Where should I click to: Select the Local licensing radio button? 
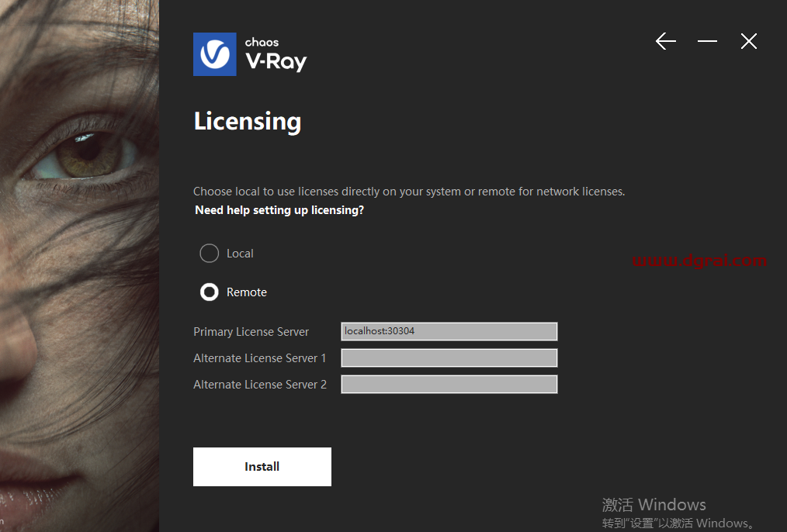pyautogui.click(x=209, y=254)
